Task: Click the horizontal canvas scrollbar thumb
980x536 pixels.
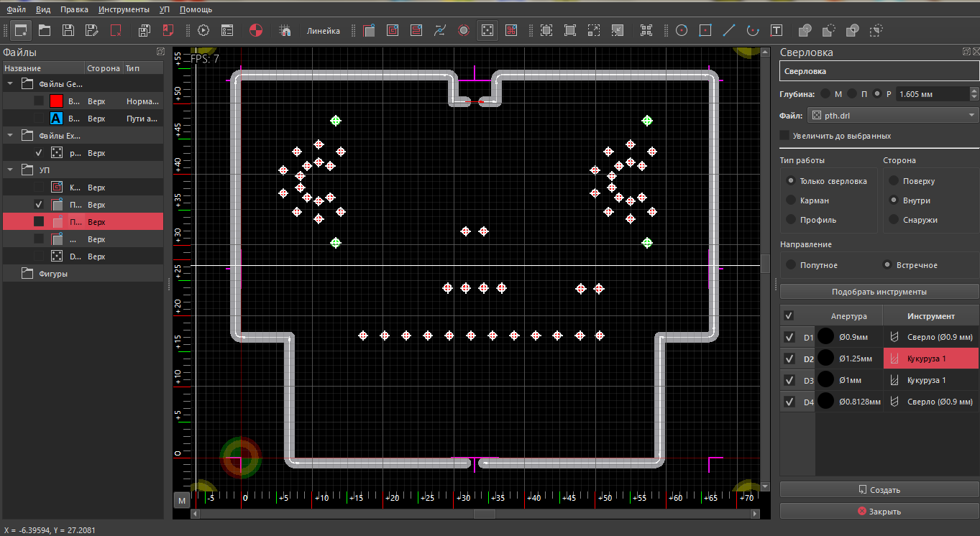Action: (484, 514)
